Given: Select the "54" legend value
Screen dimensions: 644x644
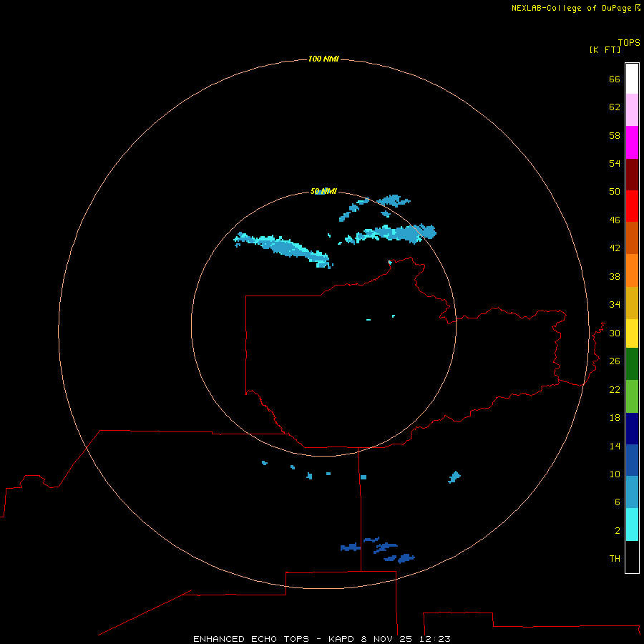Looking at the screenshot, I should [615, 163].
